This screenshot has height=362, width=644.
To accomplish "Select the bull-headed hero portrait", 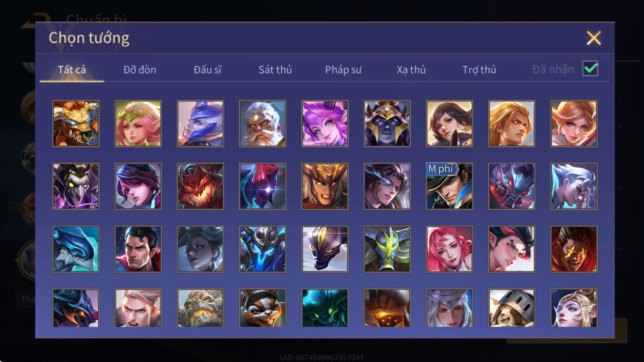I will pos(76,123).
